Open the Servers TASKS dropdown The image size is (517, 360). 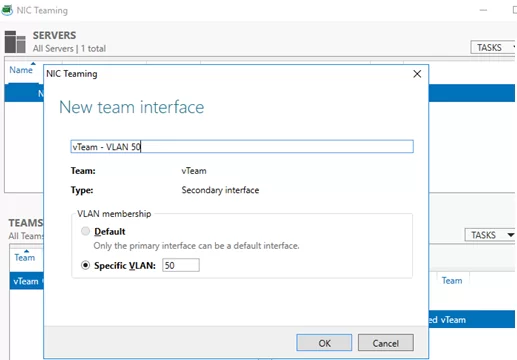(x=493, y=47)
